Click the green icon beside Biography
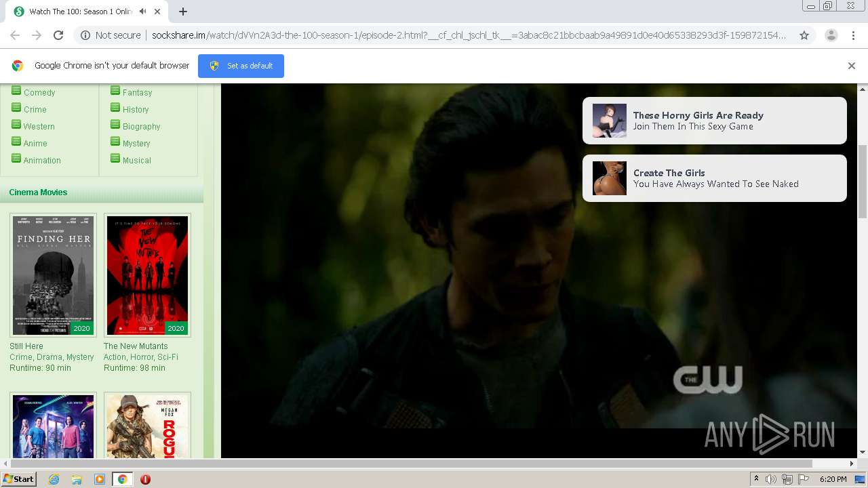 coord(115,125)
